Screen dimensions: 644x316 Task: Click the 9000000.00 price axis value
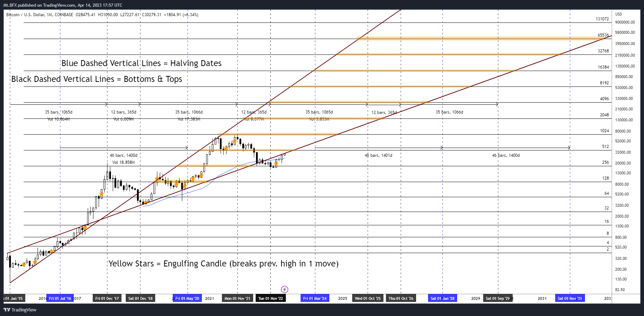coord(625,22)
